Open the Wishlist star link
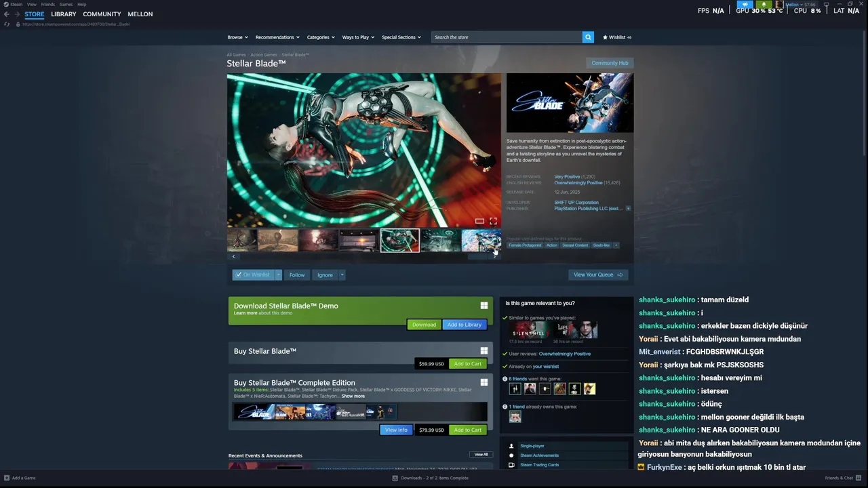This screenshot has height=488, width=868. tap(616, 37)
